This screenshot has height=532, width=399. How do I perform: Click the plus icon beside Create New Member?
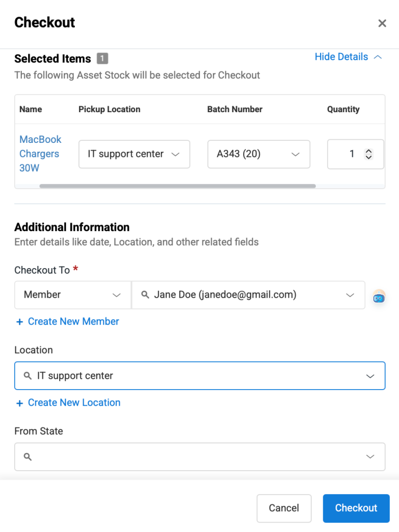point(20,322)
